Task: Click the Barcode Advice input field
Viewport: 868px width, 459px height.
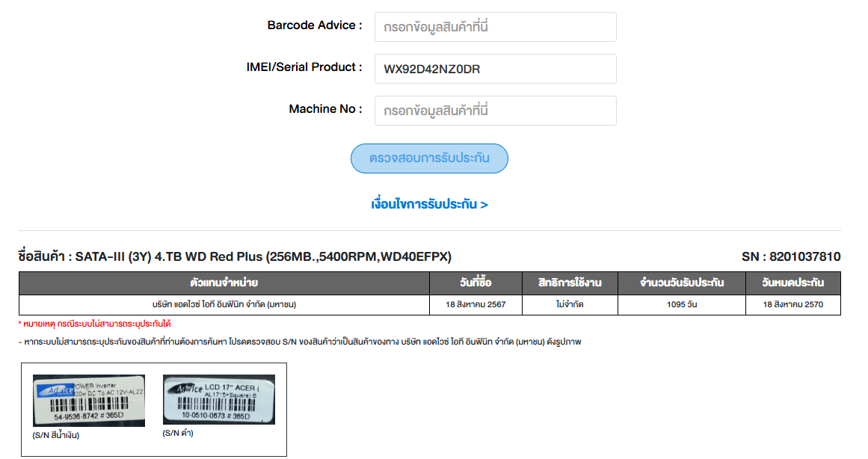Action: (x=496, y=27)
